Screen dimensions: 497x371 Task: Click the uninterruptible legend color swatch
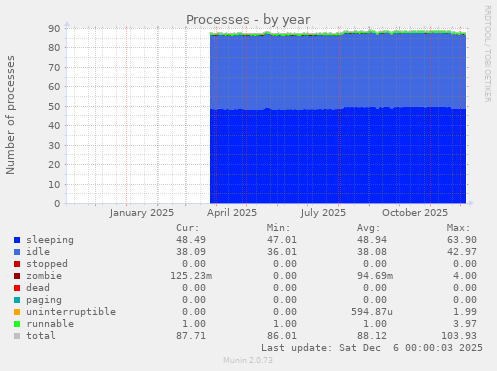[17, 312]
